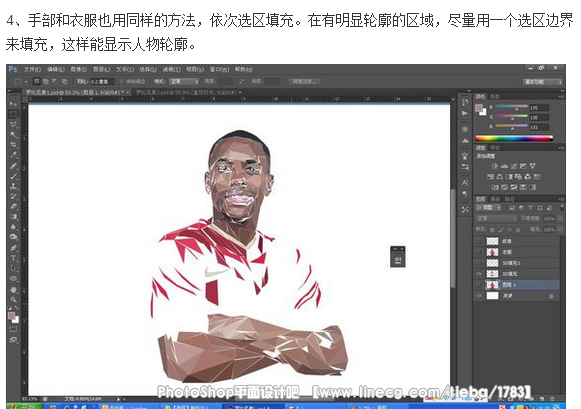Image resolution: width=581 pixels, height=409 pixels.
Task: Select the Blur tool
Action: pyautogui.click(x=13, y=227)
